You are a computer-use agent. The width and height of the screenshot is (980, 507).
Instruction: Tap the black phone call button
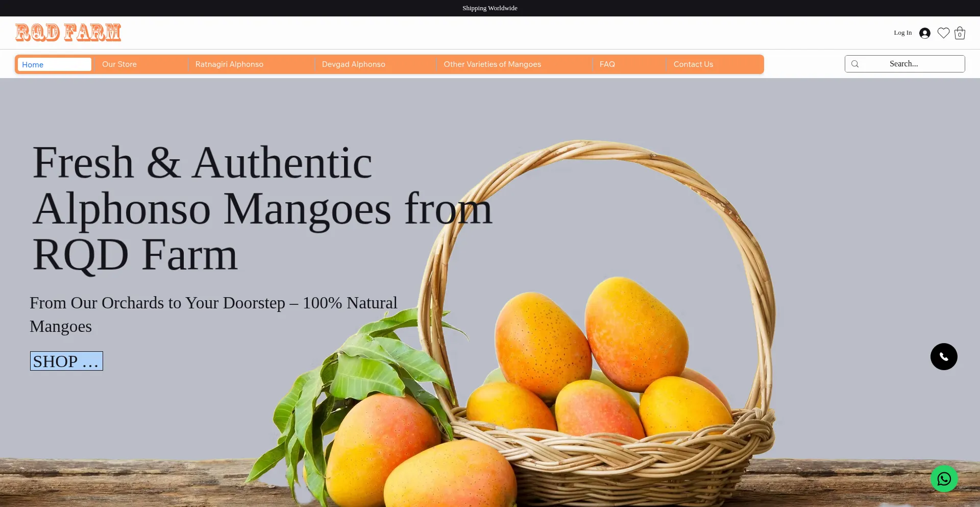click(x=944, y=356)
